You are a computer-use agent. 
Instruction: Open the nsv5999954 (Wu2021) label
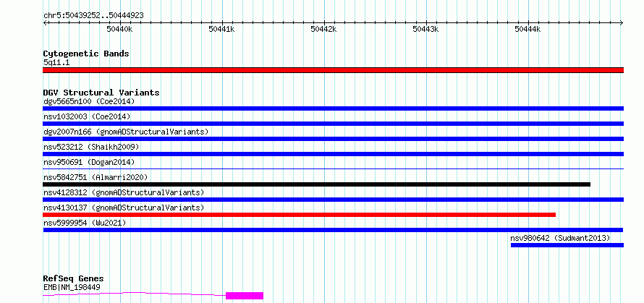[85, 223]
